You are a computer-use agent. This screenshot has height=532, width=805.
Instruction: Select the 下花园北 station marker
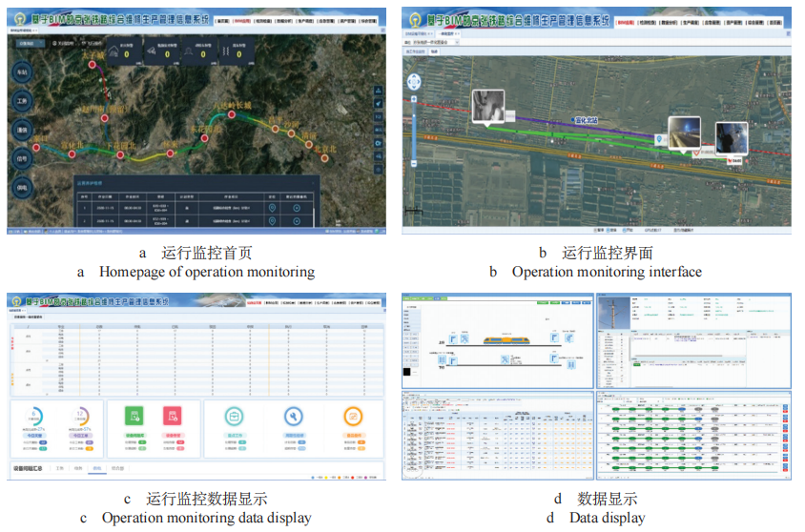pos(120,155)
